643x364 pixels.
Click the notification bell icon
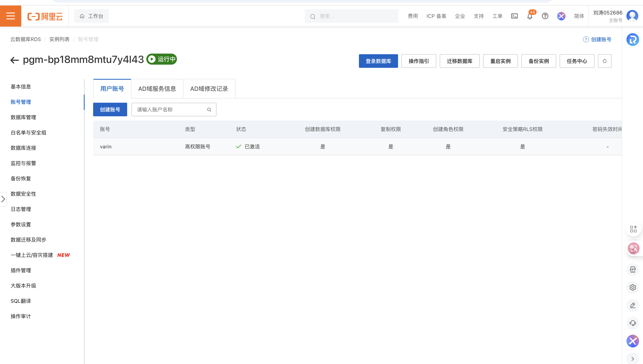click(529, 16)
